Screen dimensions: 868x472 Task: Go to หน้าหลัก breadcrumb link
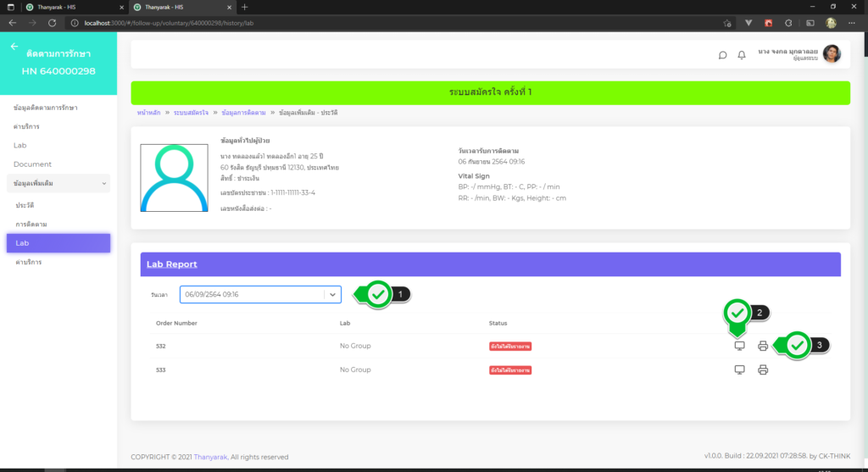click(x=148, y=113)
